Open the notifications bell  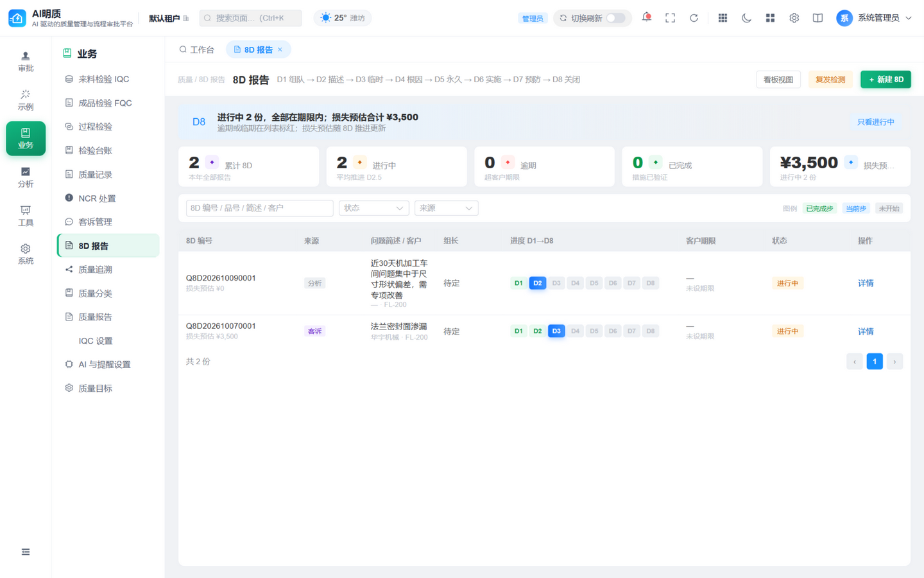(646, 18)
